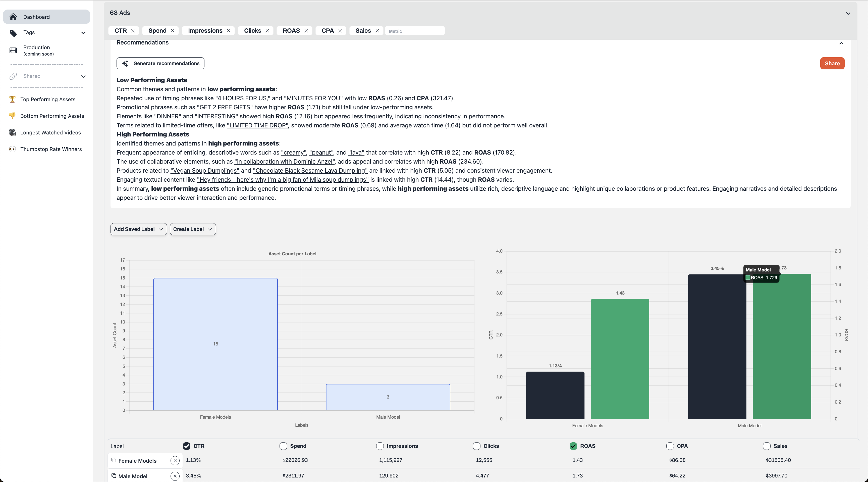Remove the CTR metric chip

click(133, 31)
